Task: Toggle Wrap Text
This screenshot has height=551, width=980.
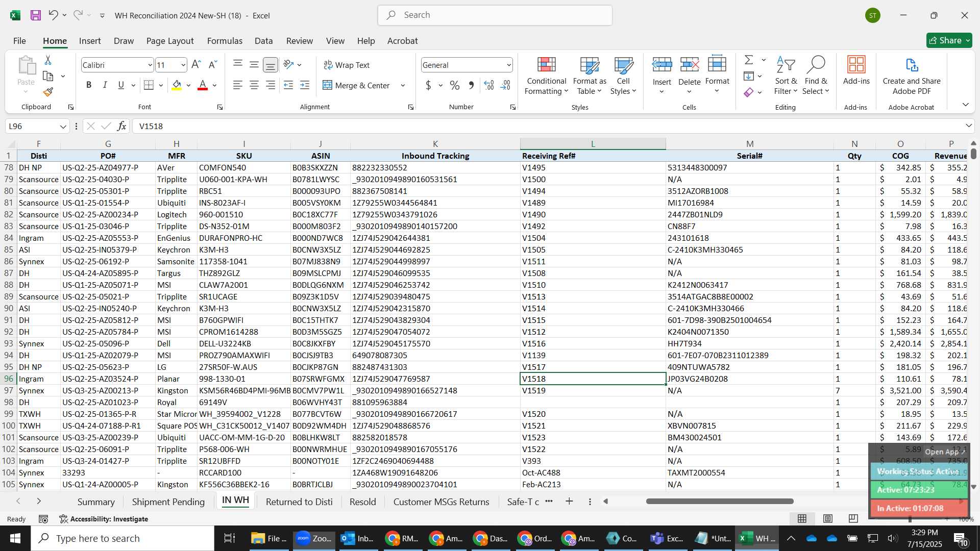Action: (x=347, y=65)
